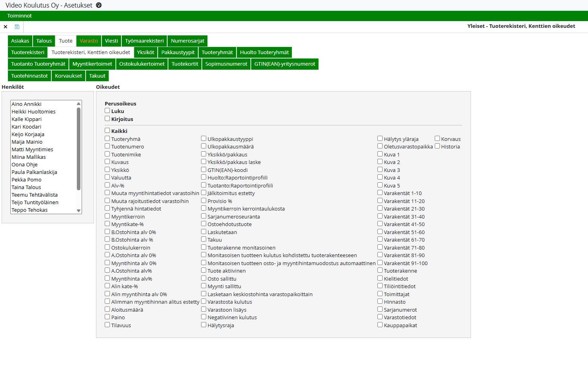This screenshot has width=588, height=367.
Task: Select Matti Myyntimies in the person list
Action: (x=32, y=150)
